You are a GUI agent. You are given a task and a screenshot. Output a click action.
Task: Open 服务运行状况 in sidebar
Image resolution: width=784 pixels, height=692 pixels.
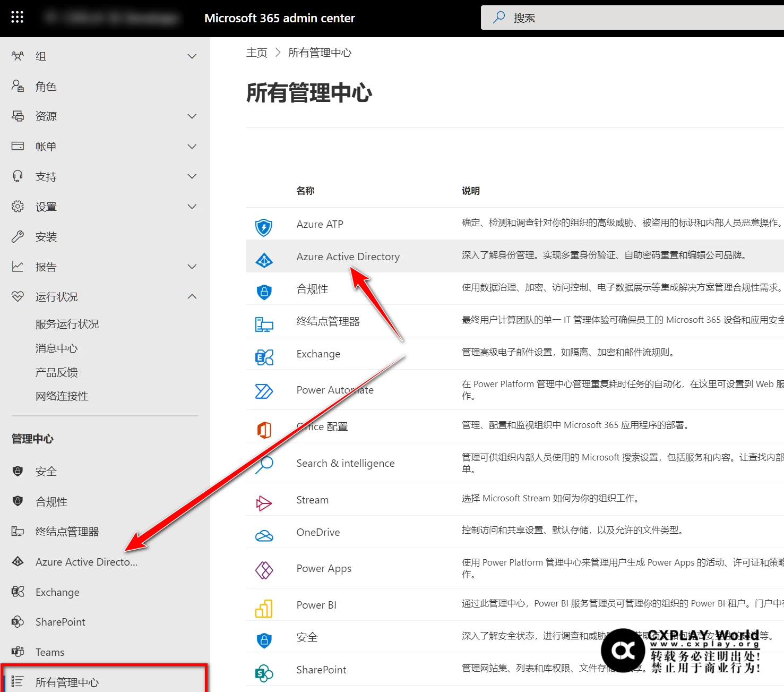pyautogui.click(x=67, y=324)
